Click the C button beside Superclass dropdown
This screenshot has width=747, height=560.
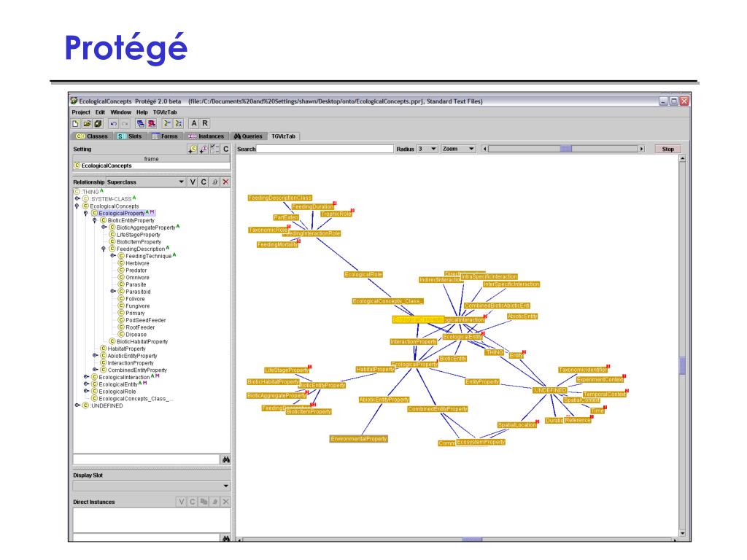pos(204,182)
